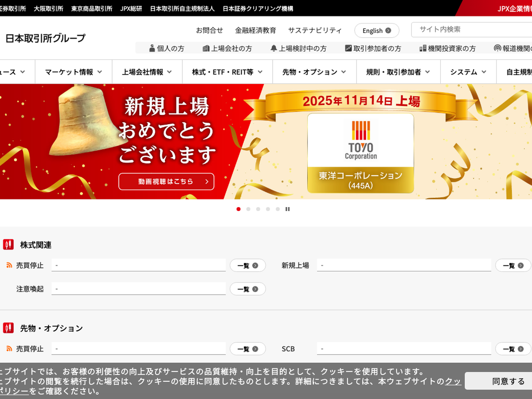The height and width of the screenshot is (399, 532).
Task: Switch language with the English button
Action: tap(376, 31)
